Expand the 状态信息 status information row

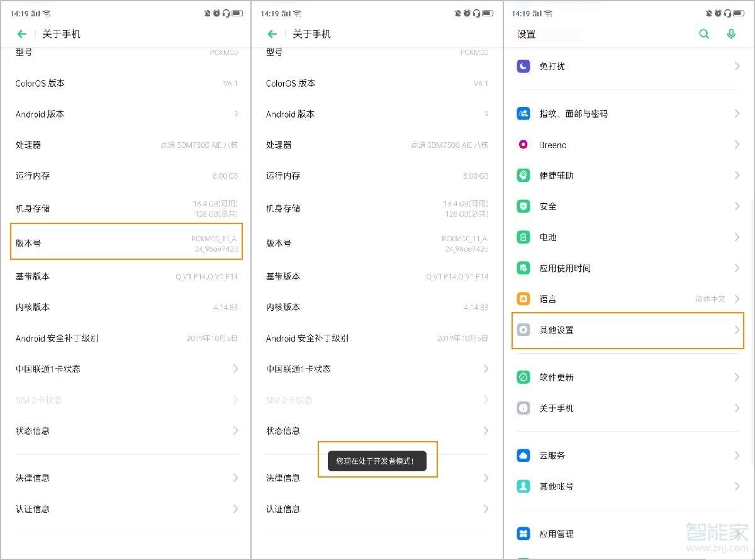click(126, 430)
